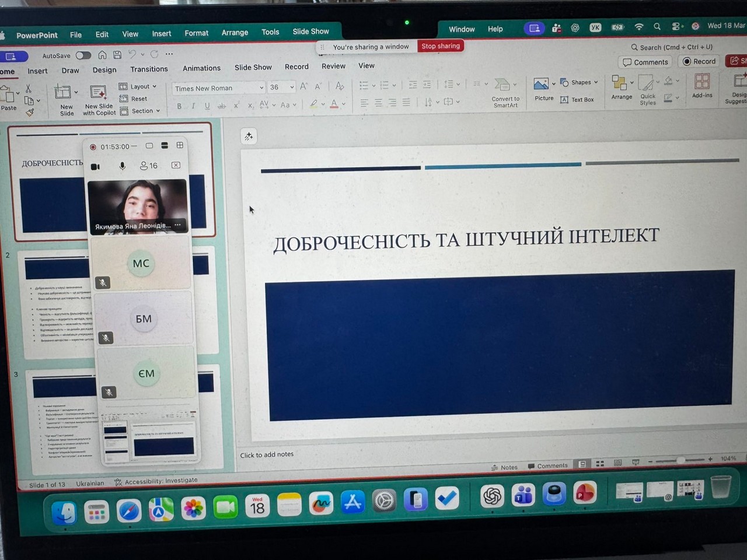Click the Add-ins icon

tap(702, 82)
